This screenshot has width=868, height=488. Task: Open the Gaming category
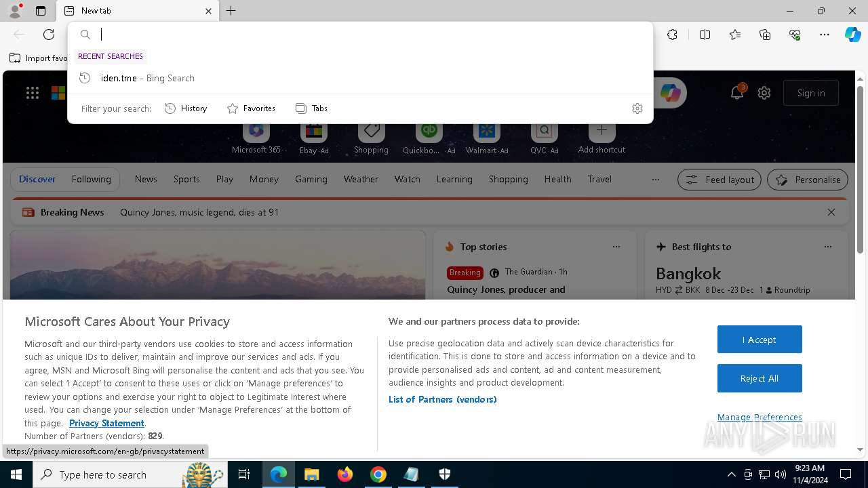311,179
